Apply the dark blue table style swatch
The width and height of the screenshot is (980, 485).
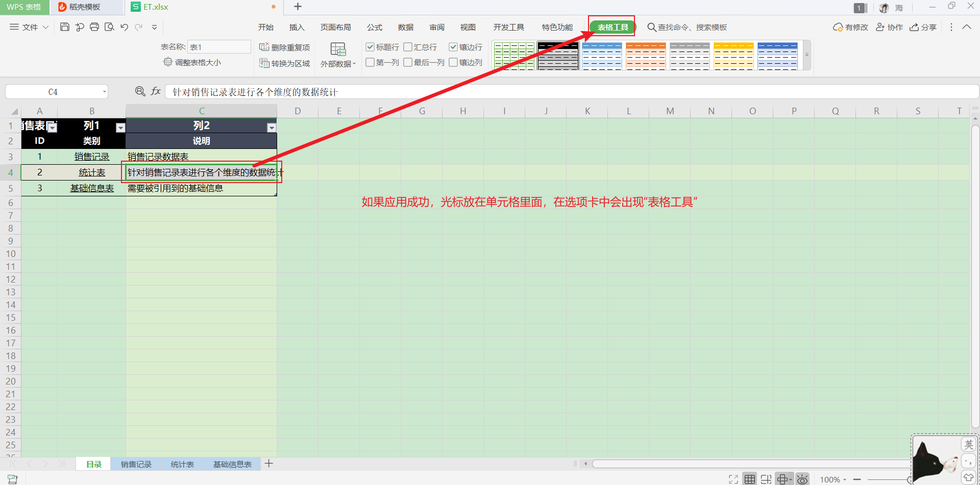[777, 56]
